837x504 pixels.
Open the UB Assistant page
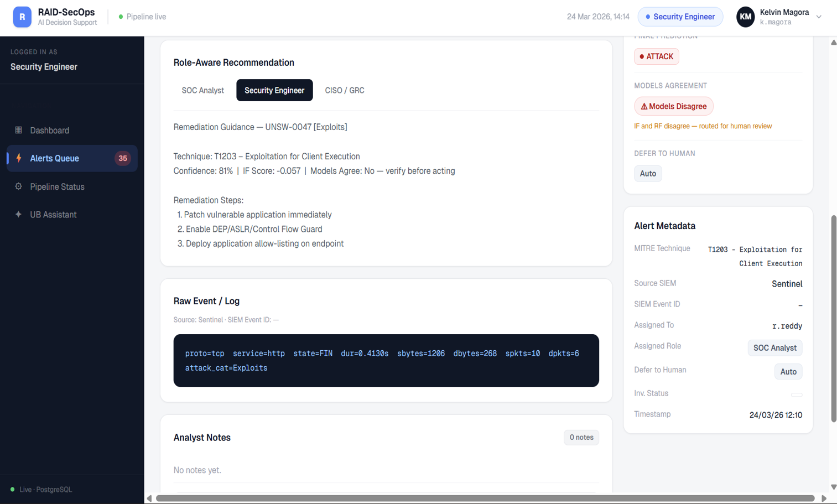coord(72,214)
